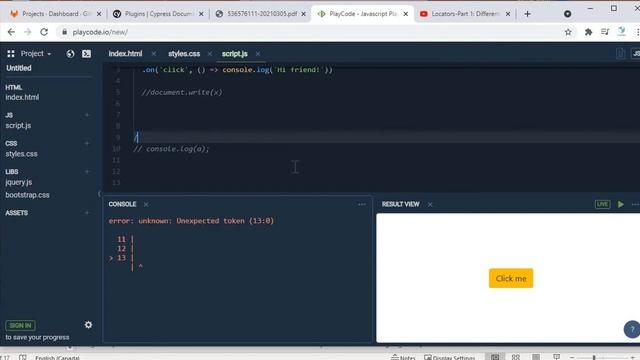Click the grid icon beside Project
640x360 pixels.
pyautogui.click(x=11, y=53)
